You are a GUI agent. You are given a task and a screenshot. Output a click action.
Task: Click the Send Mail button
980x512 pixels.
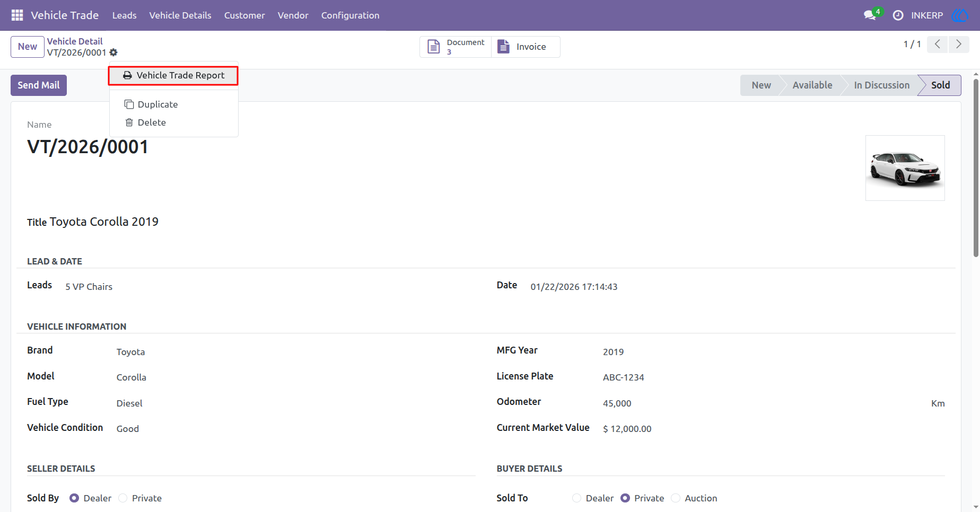[39, 85]
